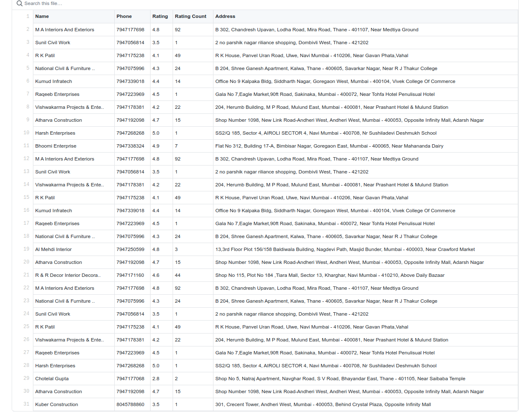Select phone number 8045788860
The width and height of the screenshot is (532, 419).
(130, 404)
